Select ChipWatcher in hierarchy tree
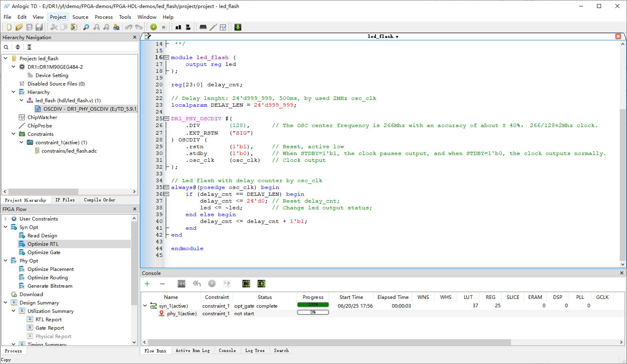Image resolution: width=627 pixels, height=364 pixels. pyautogui.click(x=42, y=117)
